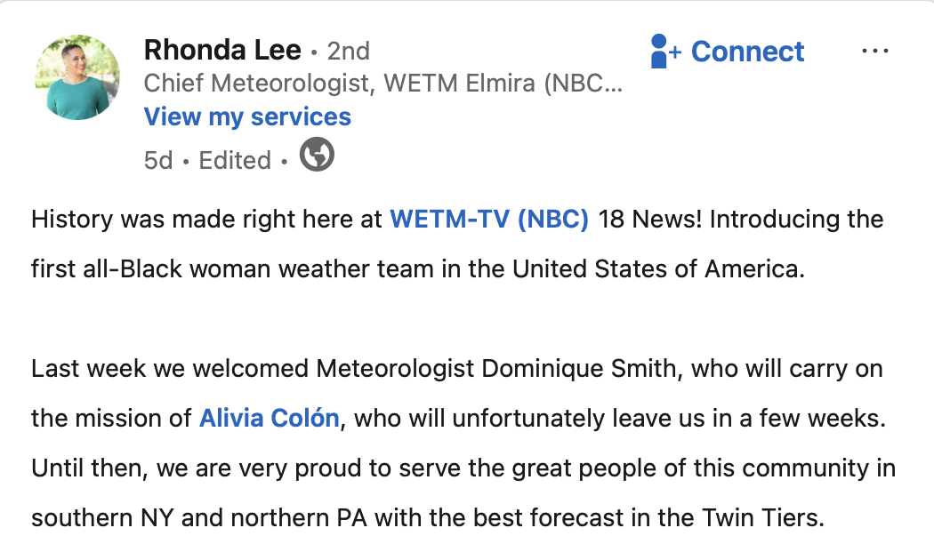This screenshot has height=560, width=934.
Task: Click the globe public visibility icon
Action: [x=317, y=155]
